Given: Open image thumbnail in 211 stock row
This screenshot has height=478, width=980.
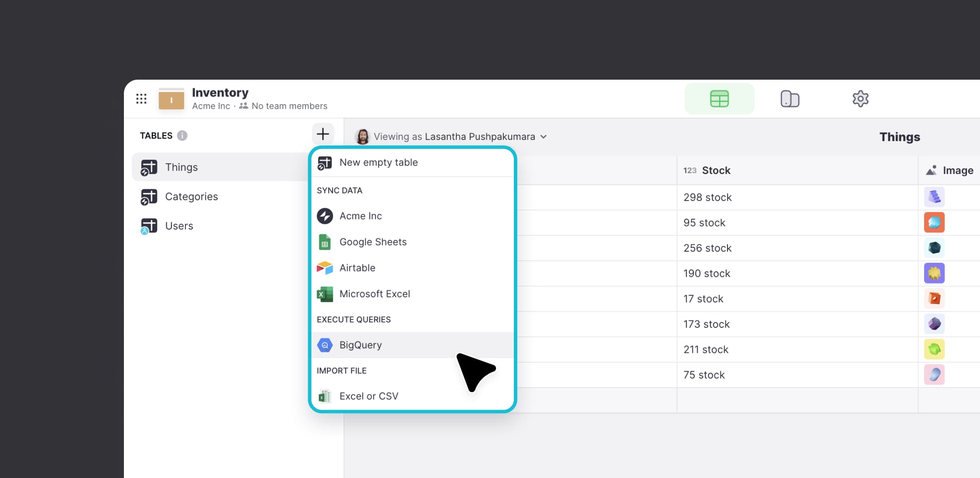Looking at the screenshot, I should click(935, 349).
